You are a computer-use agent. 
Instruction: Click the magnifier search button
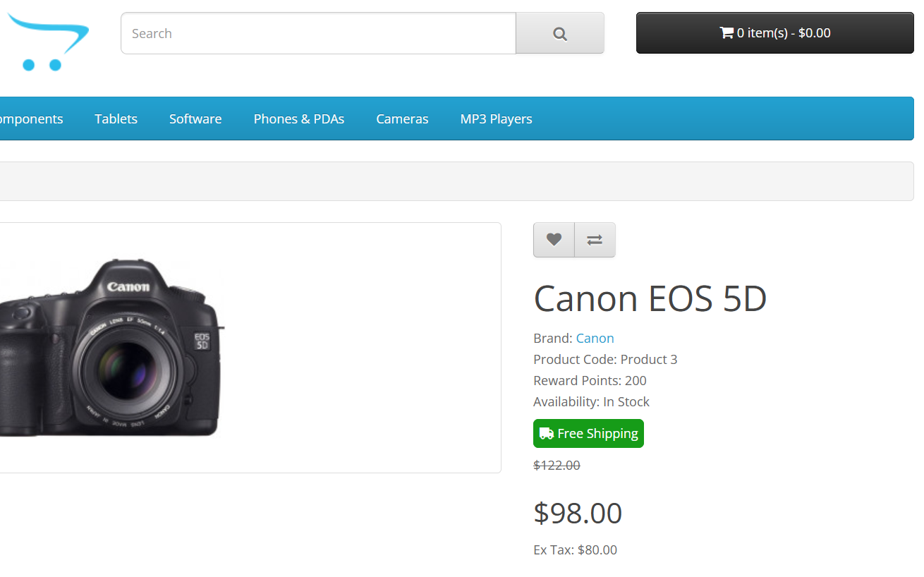[560, 33]
